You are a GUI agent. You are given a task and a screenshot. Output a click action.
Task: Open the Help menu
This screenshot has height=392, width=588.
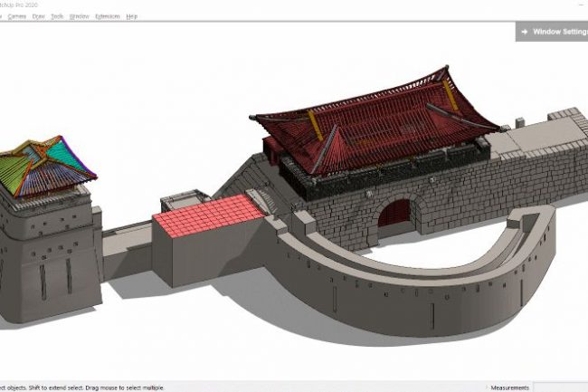click(x=132, y=16)
